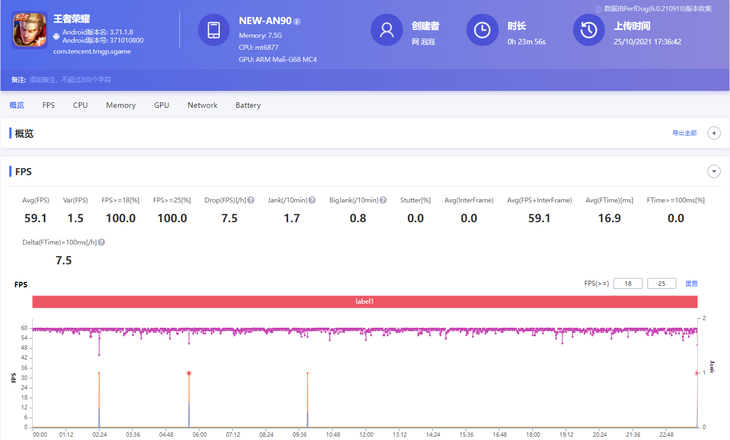This screenshot has height=440, width=730.
Task: Click the BigJank(/10min) value 0.8
Action: (x=358, y=218)
